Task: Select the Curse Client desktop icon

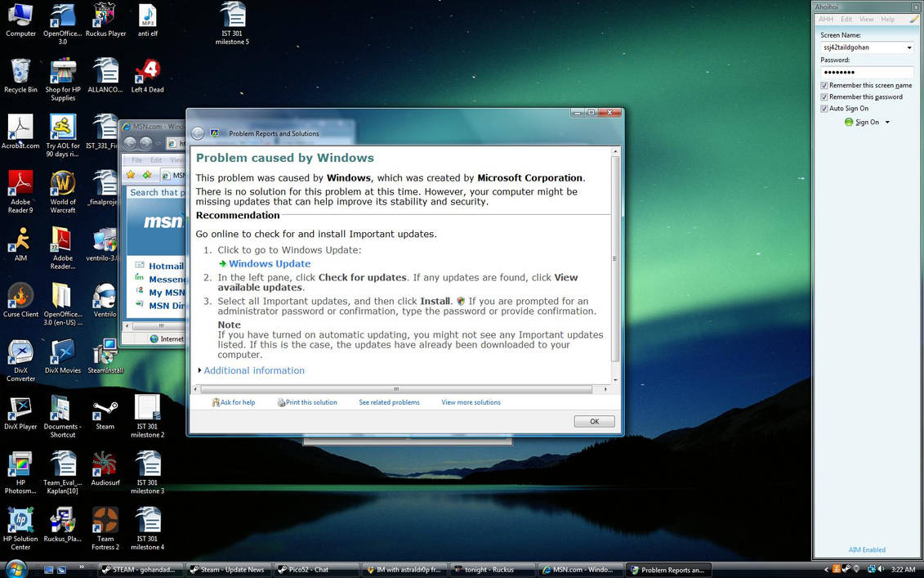Action: click(x=20, y=300)
